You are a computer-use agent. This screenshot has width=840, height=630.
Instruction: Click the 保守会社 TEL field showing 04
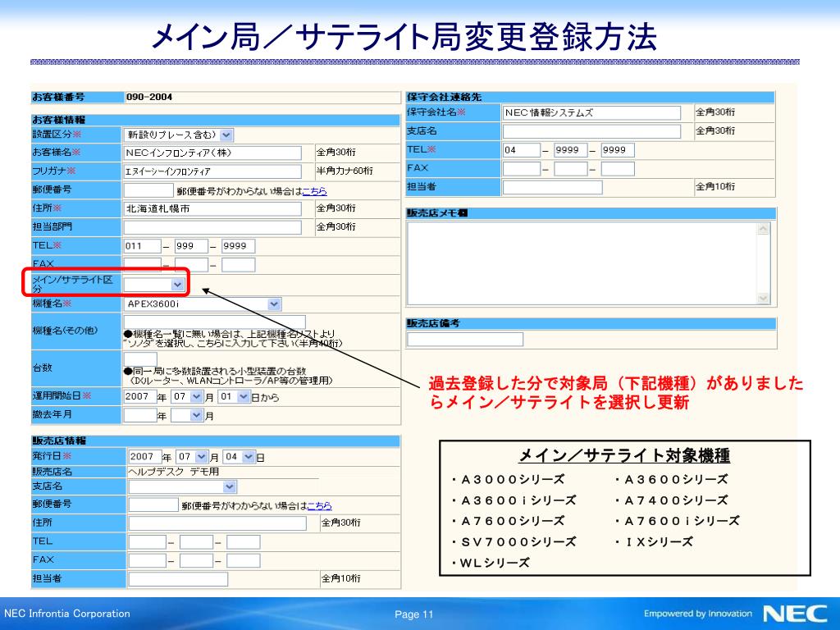pos(521,151)
